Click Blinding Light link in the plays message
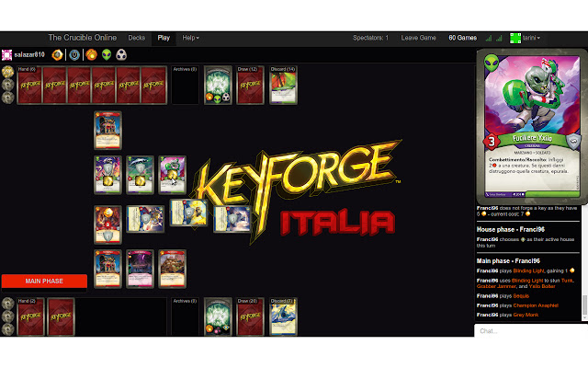 [528, 270]
